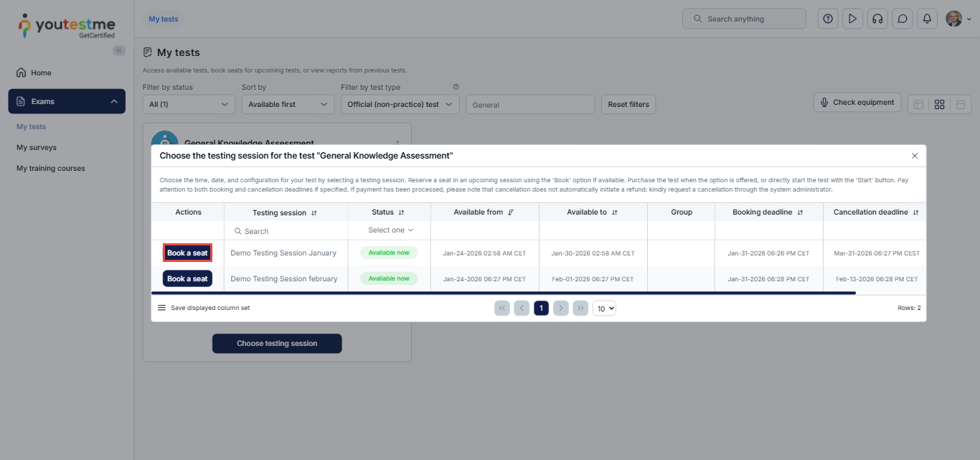The height and width of the screenshot is (460, 980).
Task: Click the headphones support icon
Action: 877,19
